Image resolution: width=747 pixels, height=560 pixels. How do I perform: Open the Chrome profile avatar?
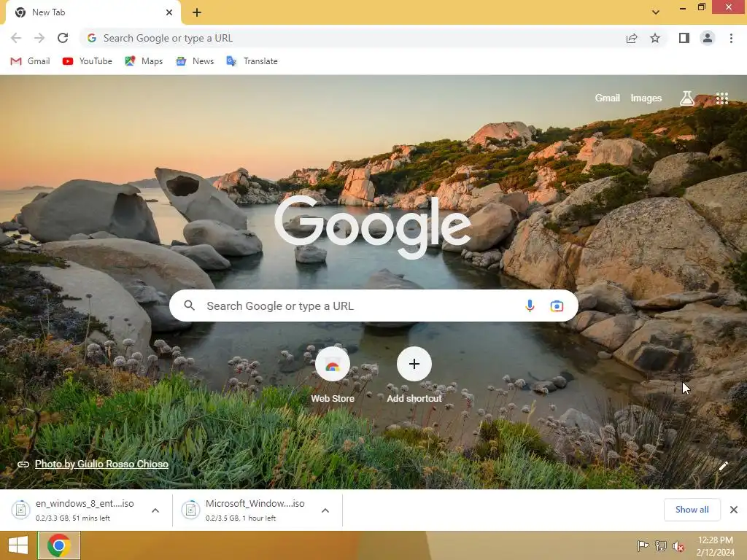(x=708, y=38)
